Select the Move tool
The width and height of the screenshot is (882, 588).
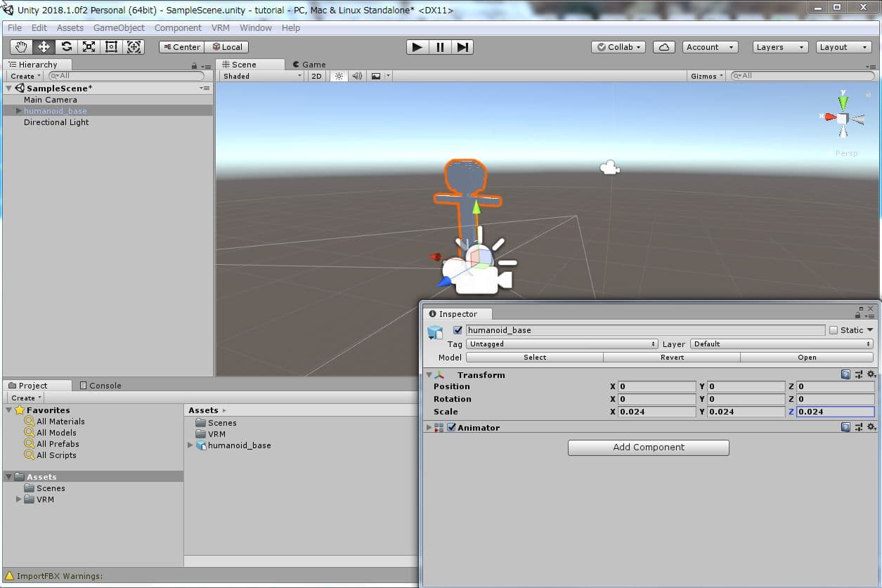[x=44, y=47]
